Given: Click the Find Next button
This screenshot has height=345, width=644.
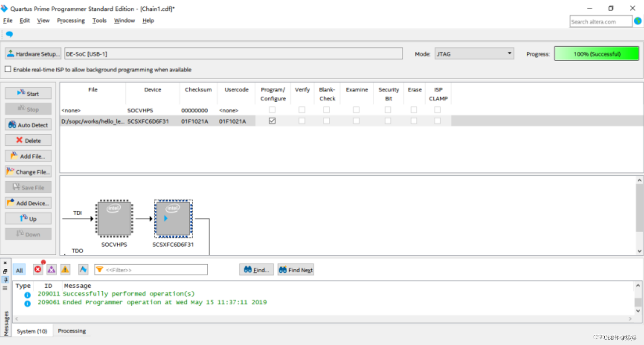Looking at the screenshot, I should [x=296, y=269].
